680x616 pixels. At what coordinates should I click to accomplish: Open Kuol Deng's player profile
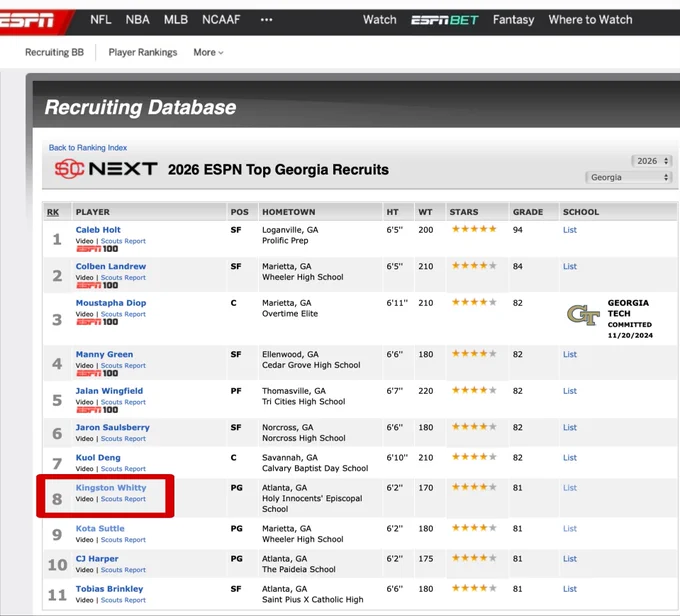98,458
